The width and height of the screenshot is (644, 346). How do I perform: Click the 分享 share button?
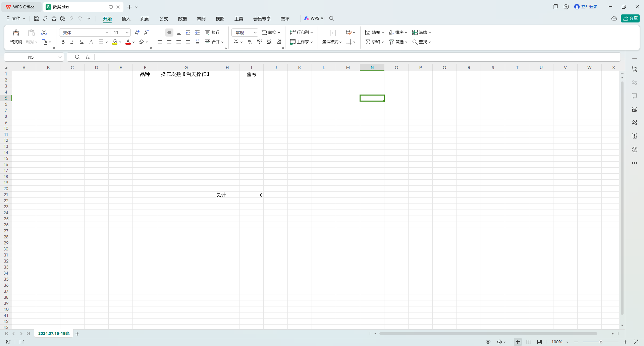point(630,18)
